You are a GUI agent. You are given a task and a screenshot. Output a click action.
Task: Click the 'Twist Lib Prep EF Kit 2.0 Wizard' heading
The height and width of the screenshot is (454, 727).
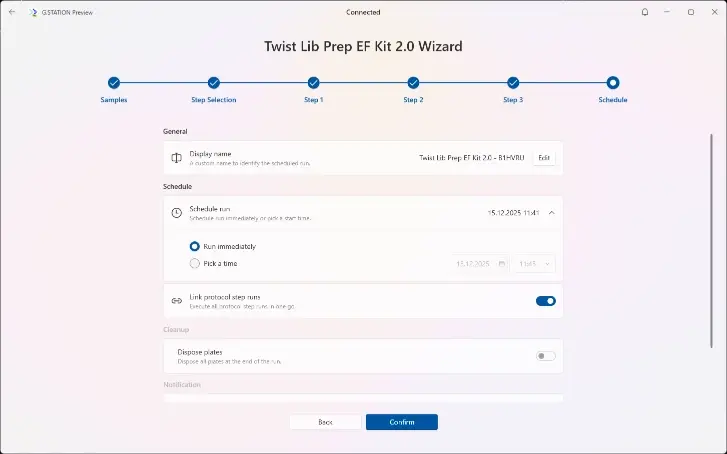[x=363, y=46]
